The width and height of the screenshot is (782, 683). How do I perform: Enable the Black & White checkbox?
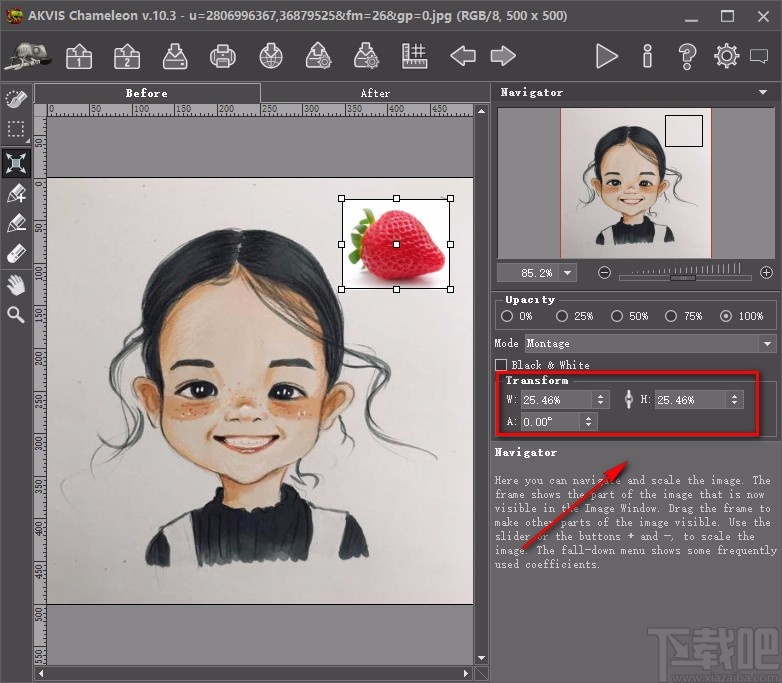[x=502, y=365]
